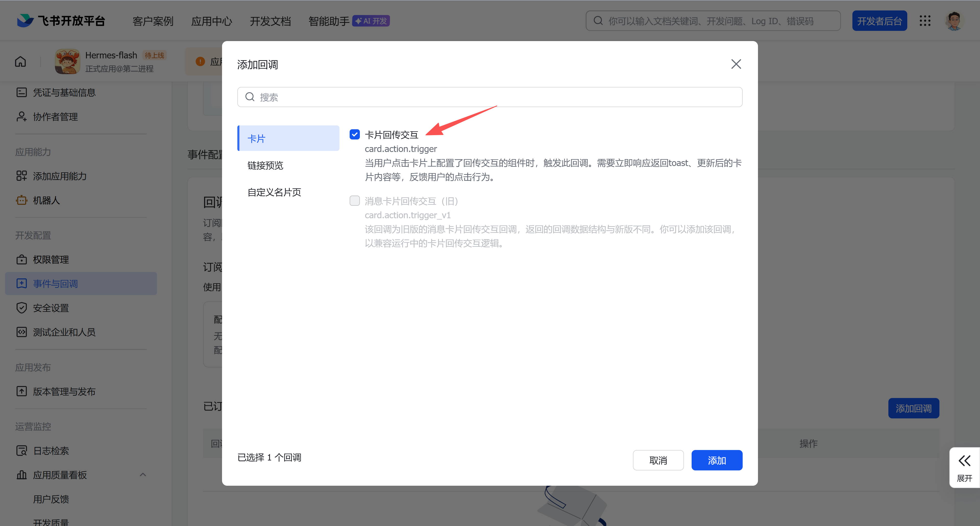Click the 取消 button
Viewport: 980px width, 526px height.
pyautogui.click(x=658, y=460)
